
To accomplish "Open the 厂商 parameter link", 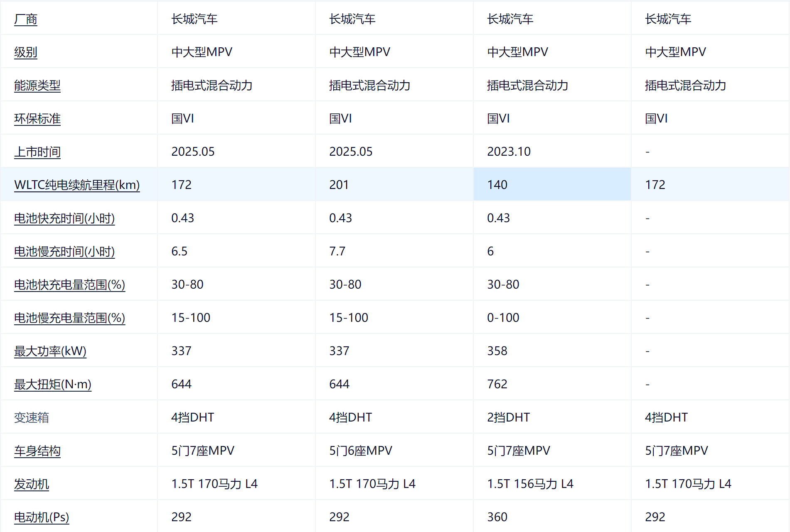I will point(26,19).
